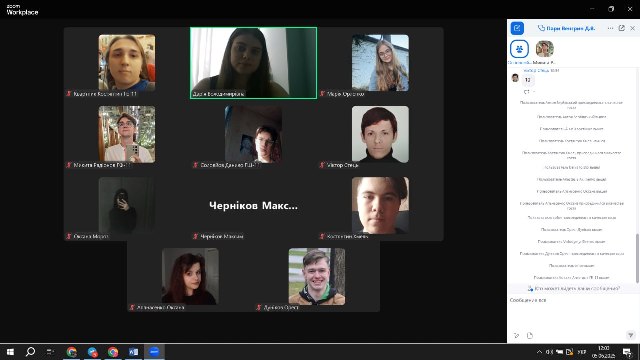The height and width of the screenshot is (360, 640).
Task: Click the reply icon under message 12
Action: tap(526, 92)
